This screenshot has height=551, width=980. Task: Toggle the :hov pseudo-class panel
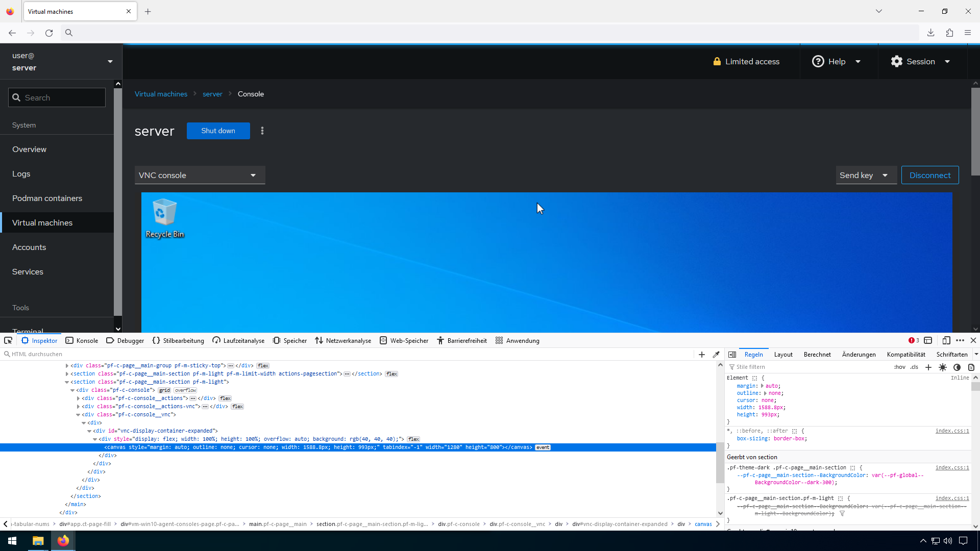(899, 367)
